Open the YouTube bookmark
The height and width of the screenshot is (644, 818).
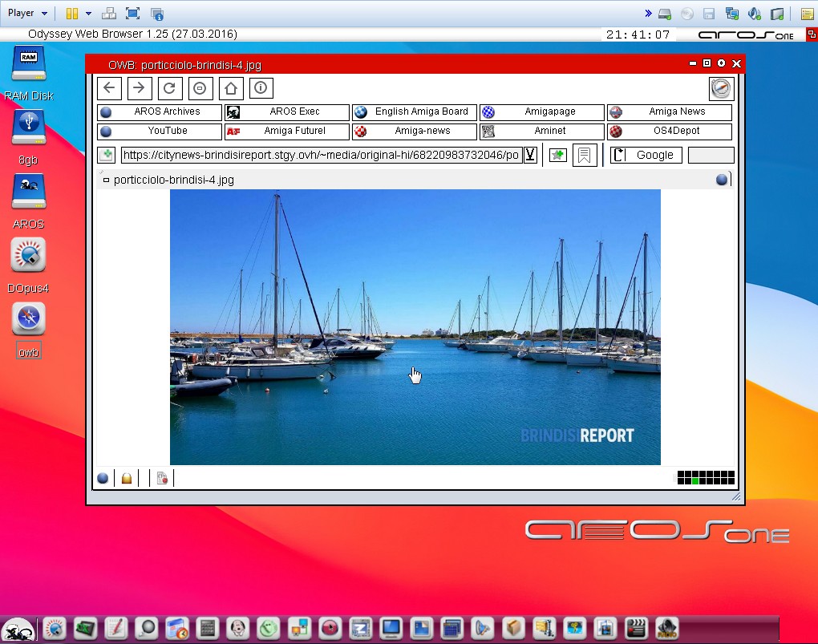click(160, 132)
